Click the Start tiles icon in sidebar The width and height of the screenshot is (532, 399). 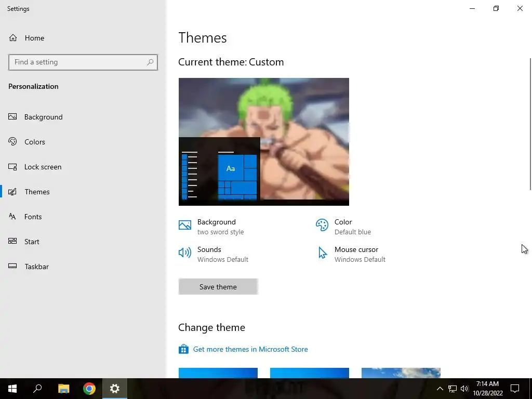point(12,241)
